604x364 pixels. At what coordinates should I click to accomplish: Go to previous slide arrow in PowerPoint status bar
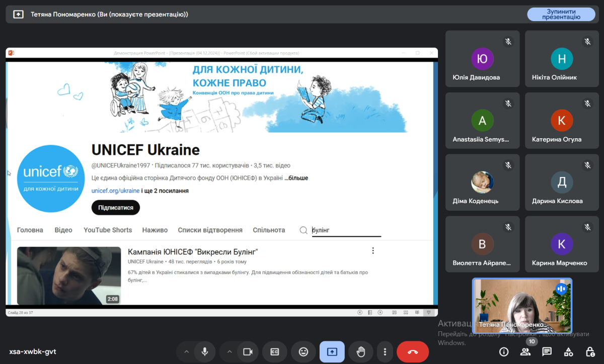coord(360,312)
